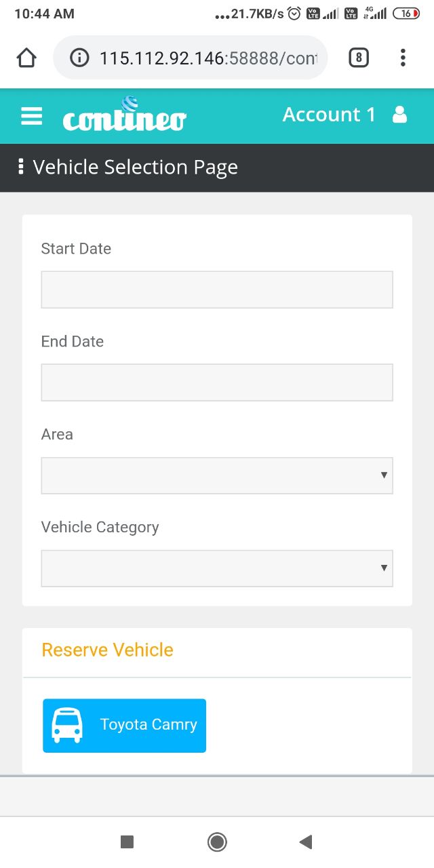Open the hamburger navigation menu
Image resolution: width=434 pixels, height=868 pixels.
pos(31,116)
